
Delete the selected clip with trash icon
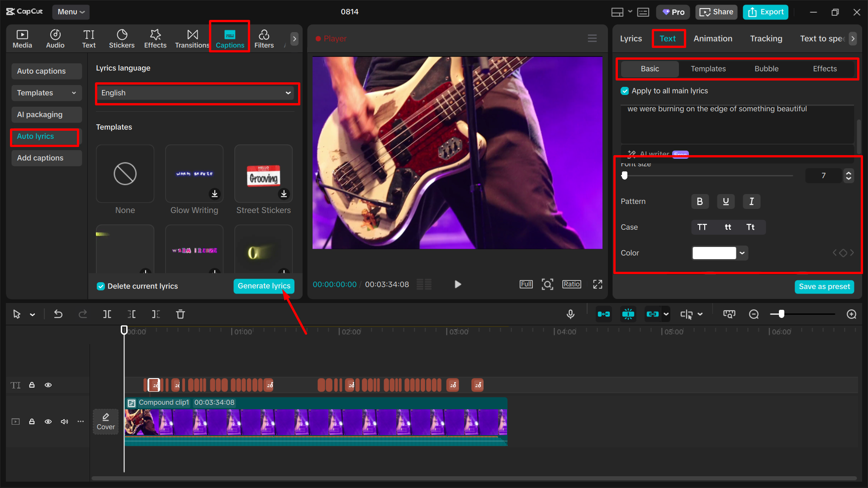(x=180, y=314)
